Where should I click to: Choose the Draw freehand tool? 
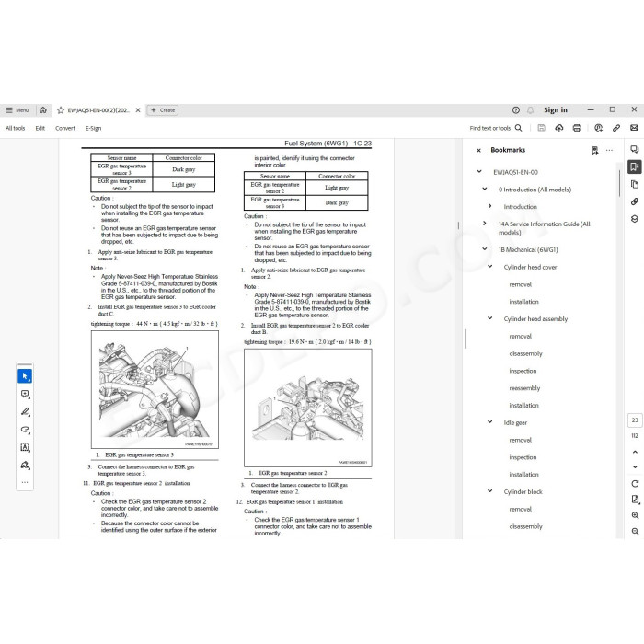(25, 430)
